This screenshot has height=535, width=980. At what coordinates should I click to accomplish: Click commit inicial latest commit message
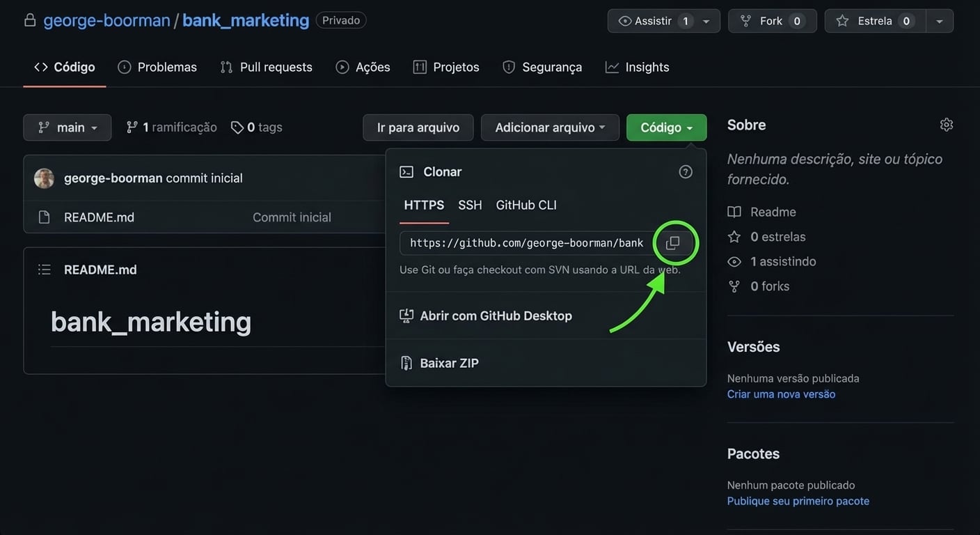(204, 178)
